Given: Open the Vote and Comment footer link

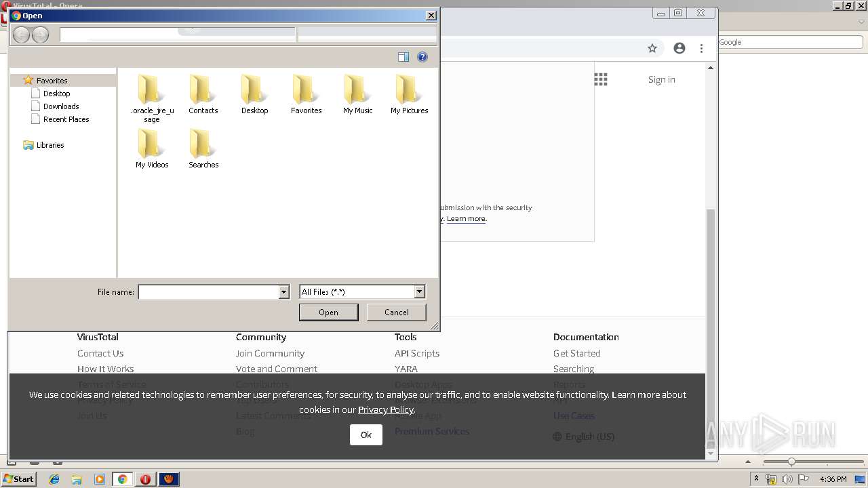Looking at the screenshot, I should point(277,369).
